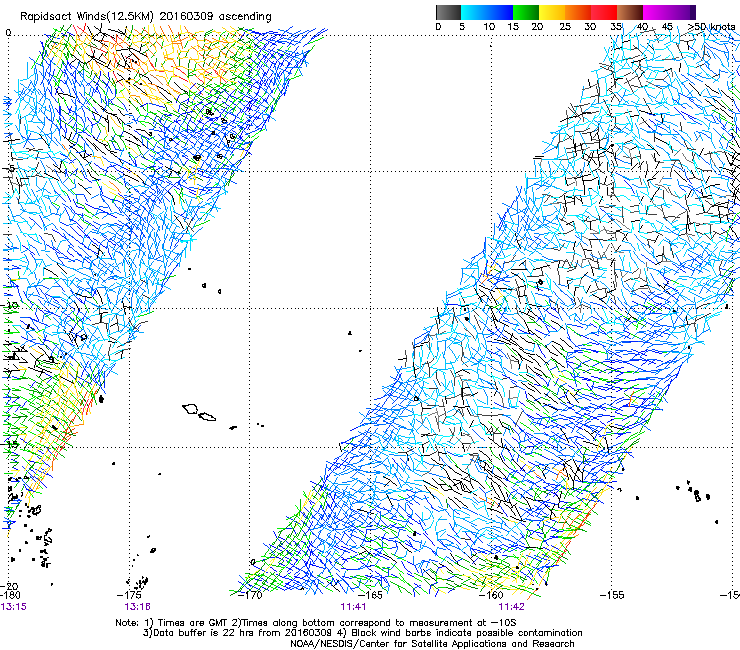Click the brown 35-40 knots color segment
Screen dimensions: 740x650
630,12
